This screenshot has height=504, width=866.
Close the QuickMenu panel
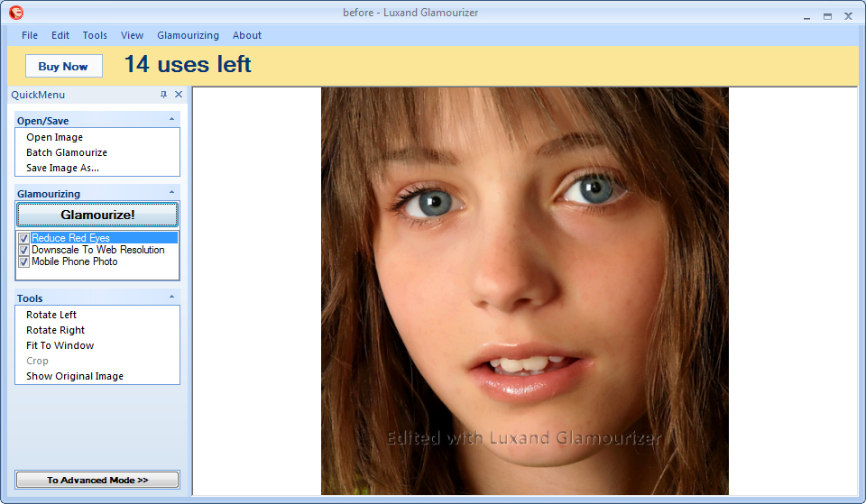178,95
